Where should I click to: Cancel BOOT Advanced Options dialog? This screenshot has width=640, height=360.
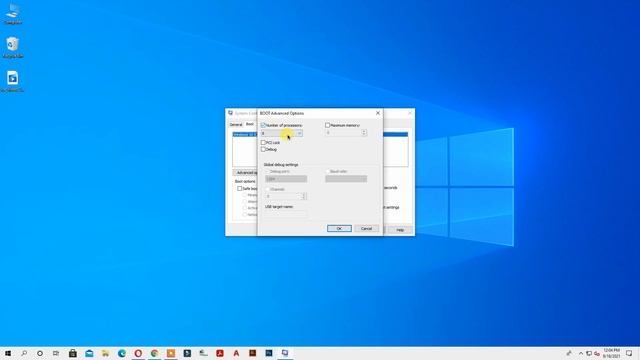pos(367,229)
